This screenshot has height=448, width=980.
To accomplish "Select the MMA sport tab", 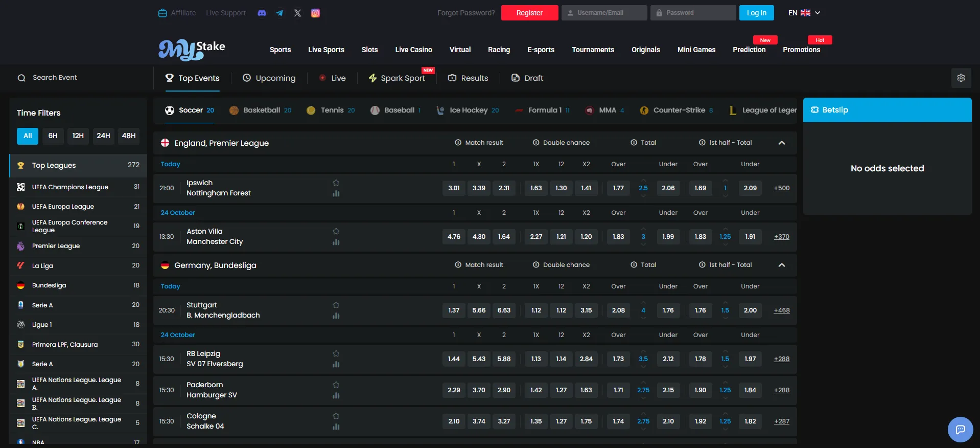I will 605,110.
